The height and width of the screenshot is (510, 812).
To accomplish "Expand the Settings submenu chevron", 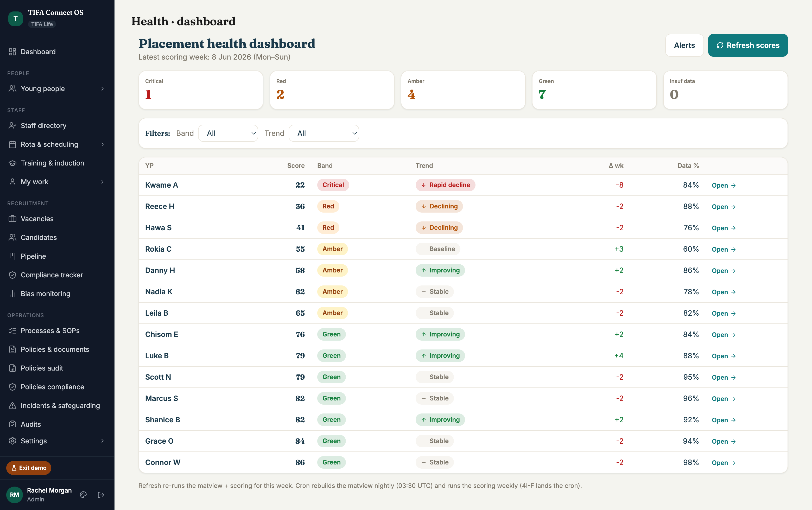I will click(103, 441).
